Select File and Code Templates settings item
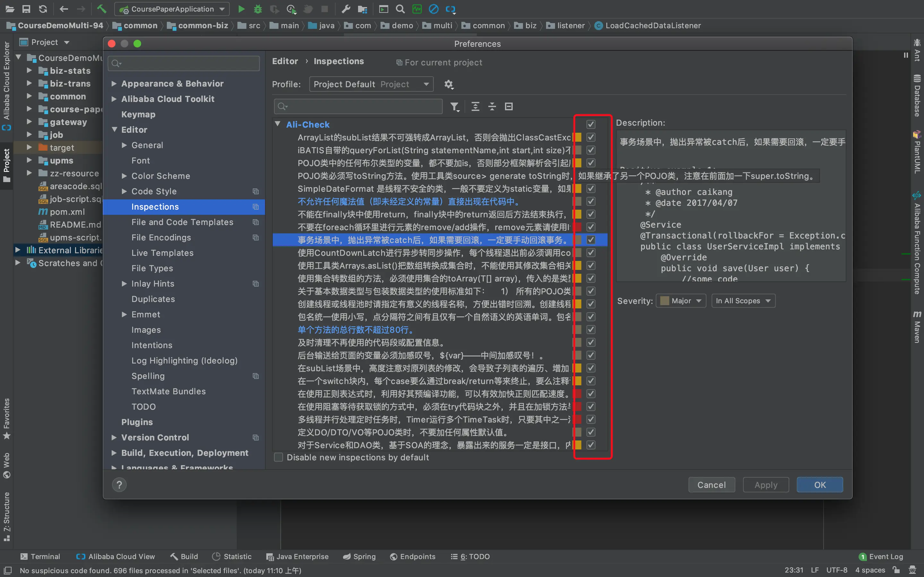Viewport: 924px width, 577px height. pos(182,222)
